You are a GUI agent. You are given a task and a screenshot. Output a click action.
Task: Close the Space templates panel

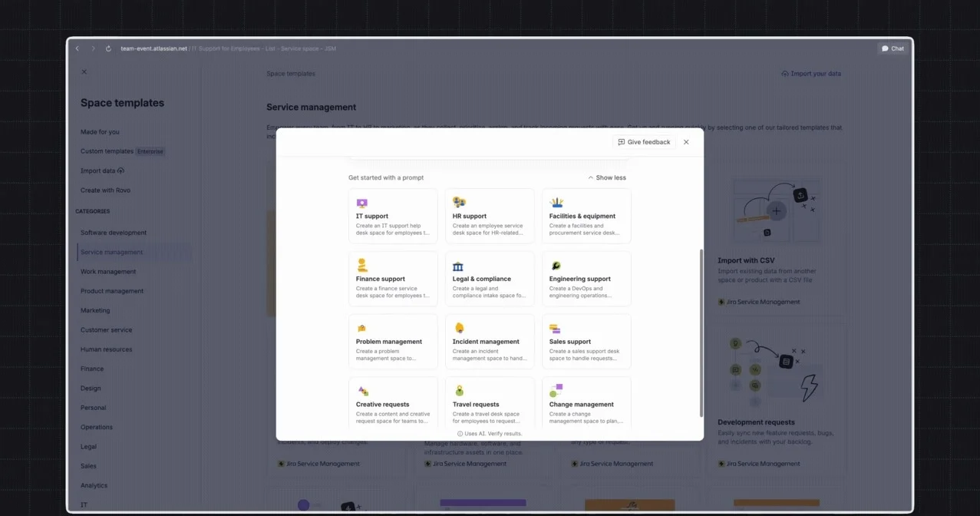(84, 72)
